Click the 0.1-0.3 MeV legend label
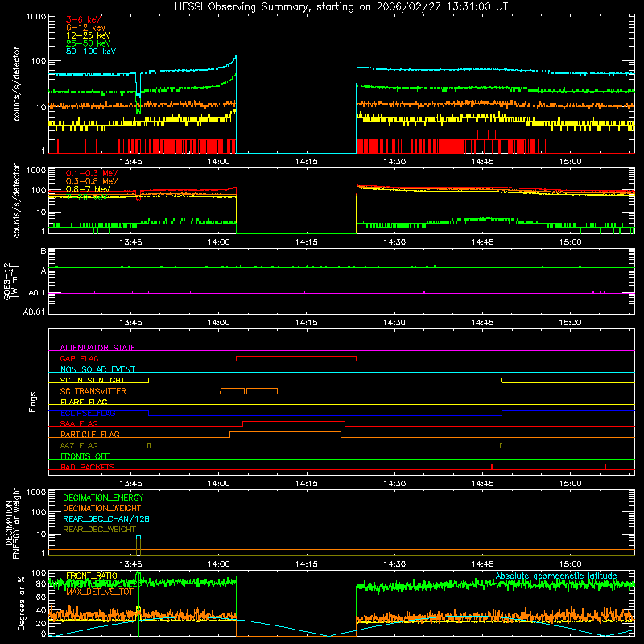This screenshot has height=644, width=644. click(x=92, y=173)
